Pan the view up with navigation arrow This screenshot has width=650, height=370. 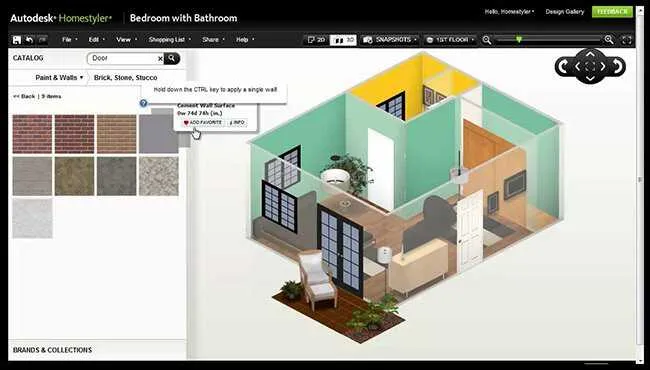tap(590, 54)
